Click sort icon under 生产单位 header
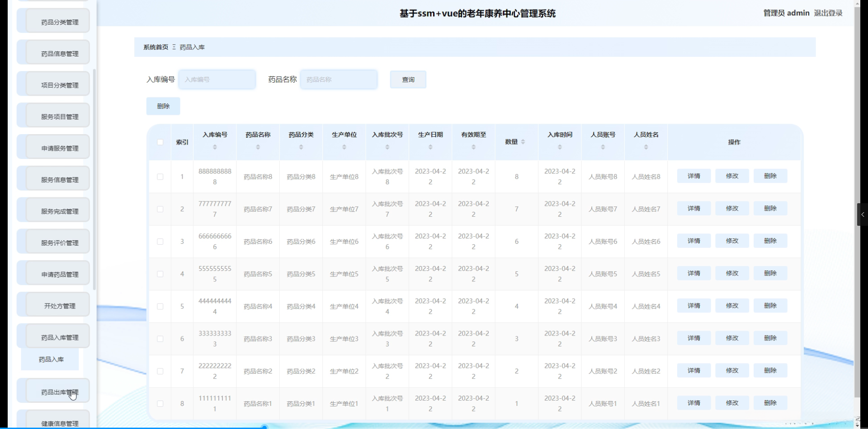The height and width of the screenshot is (429, 868). click(344, 147)
